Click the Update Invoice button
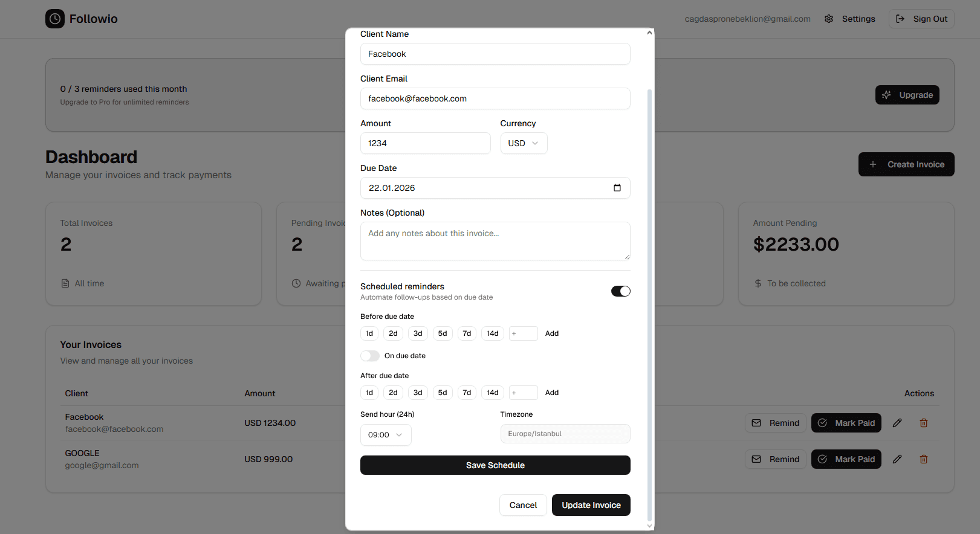980x534 pixels. [x=591, y=505]
